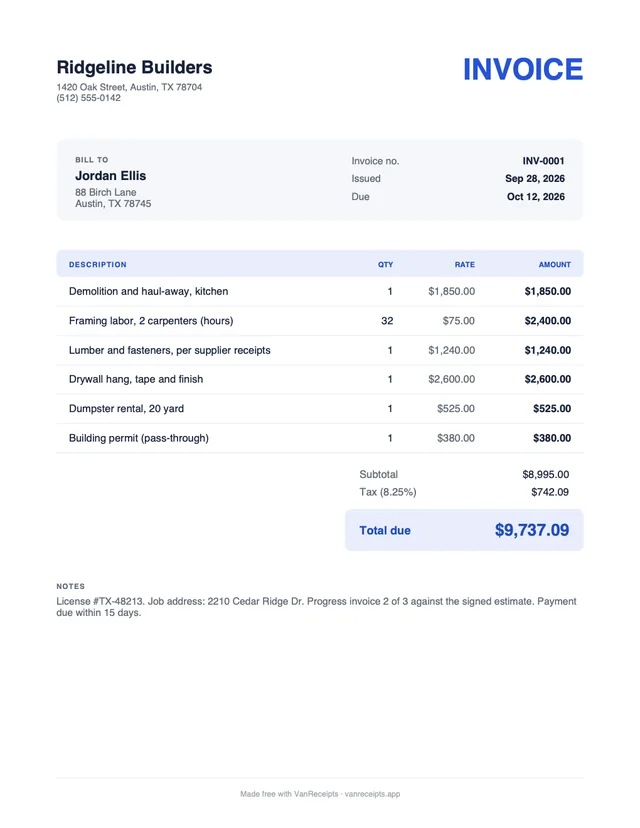Click the RATE column header

pyautogui.click(x=465, y=265)
